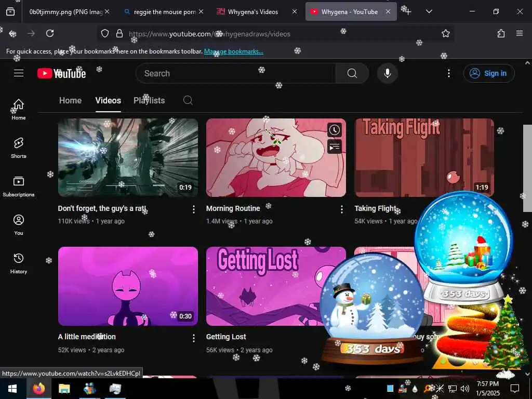This screenshot has height=399, width=532.
Task: Click Firefox icon on taskbar
Action: click(x=38, y=389)
